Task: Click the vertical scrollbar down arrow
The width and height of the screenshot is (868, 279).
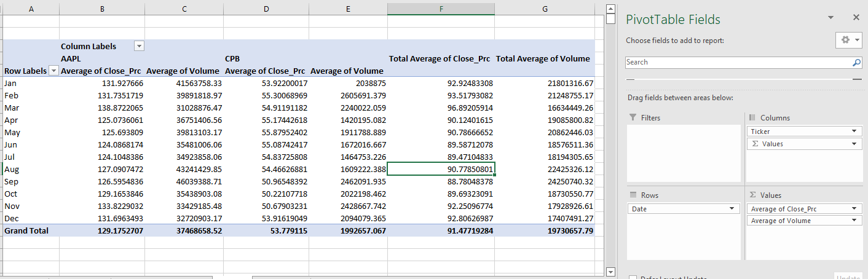Action: (610, 272)
